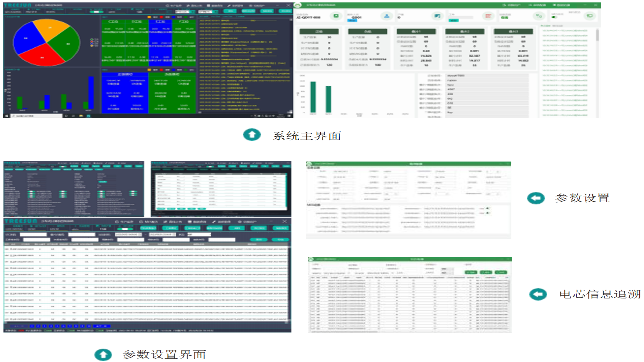Click the work-order progress bar in green window
The image size is (644, 362).
pyautogui.click(x=461, y=17)
